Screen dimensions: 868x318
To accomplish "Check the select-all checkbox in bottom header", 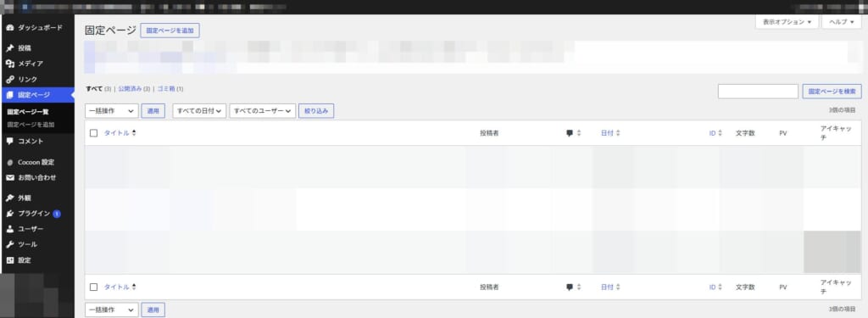I will point(93,287).
